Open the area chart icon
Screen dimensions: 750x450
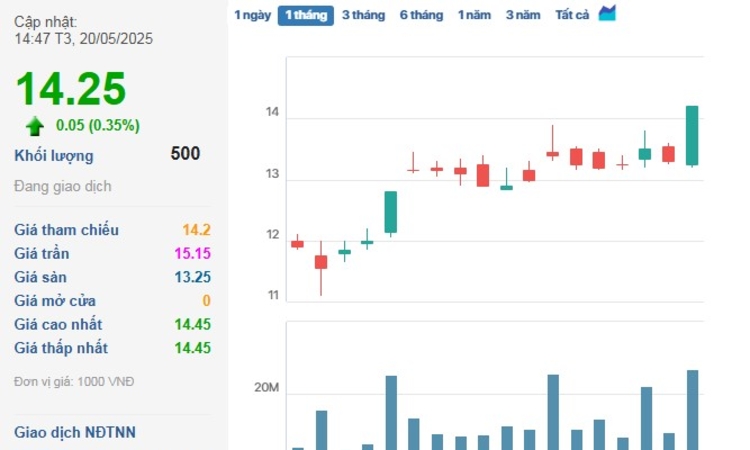(607, 14)
